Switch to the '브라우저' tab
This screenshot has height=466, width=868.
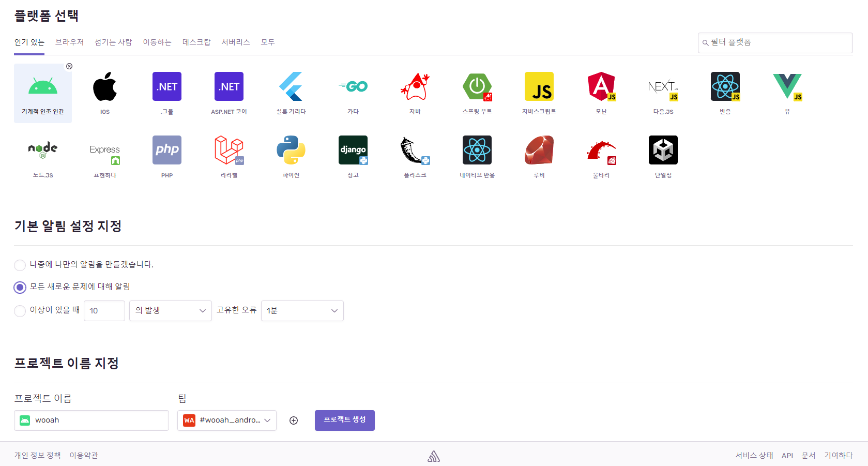point(69,42)
